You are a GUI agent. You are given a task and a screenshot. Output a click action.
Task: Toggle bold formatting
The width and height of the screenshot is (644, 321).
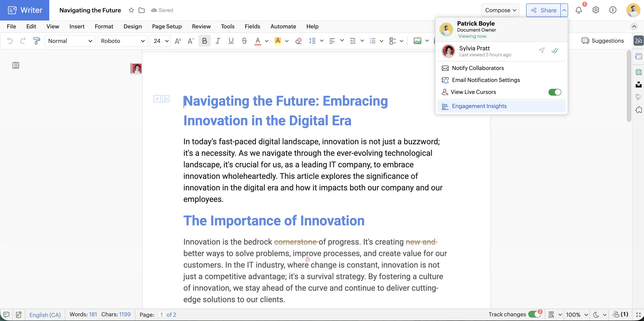204,41
